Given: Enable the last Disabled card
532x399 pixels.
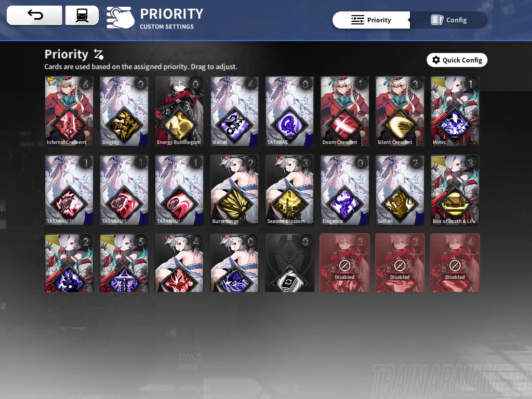Looking at the screenshot, I should tap(455, 263).
